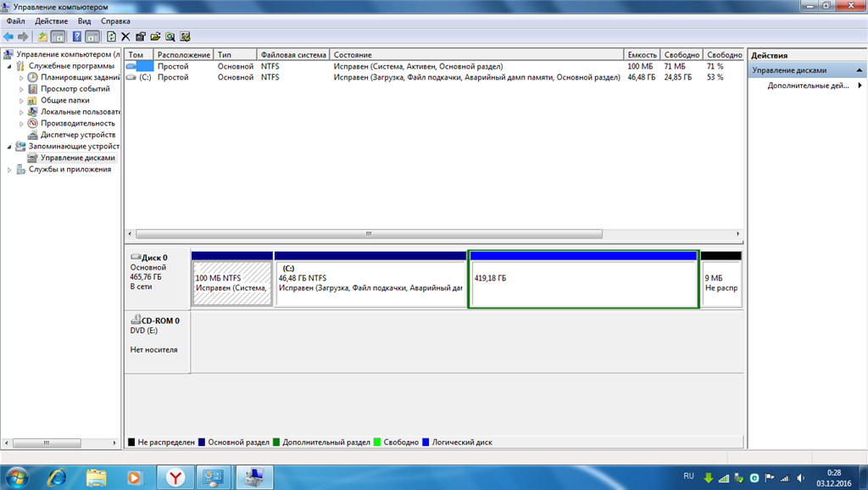Image resolution: width=868 pixels, height=490 pixels.
Task: Select Диспетчер устройств in the tree
Action: pyautogui.click(x=77, y=135)
